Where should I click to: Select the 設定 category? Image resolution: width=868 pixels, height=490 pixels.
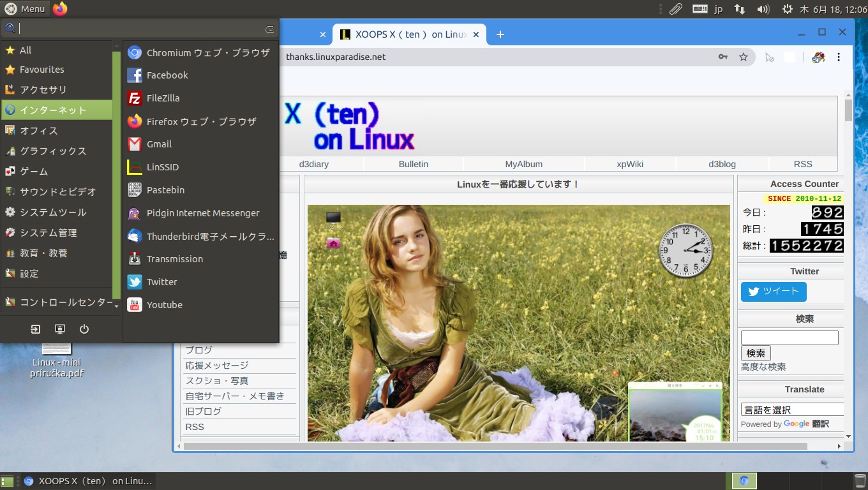pos(57,274)
